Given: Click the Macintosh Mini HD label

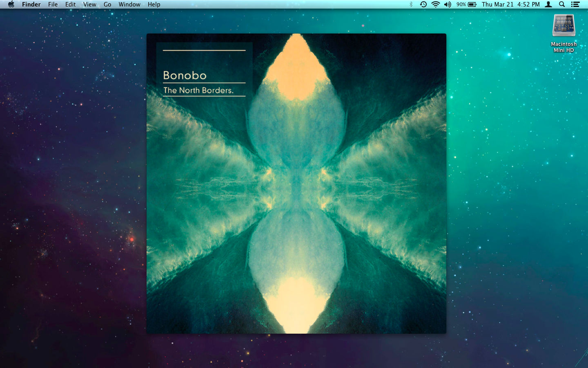Looking at the screenshot, I should 564,47.
